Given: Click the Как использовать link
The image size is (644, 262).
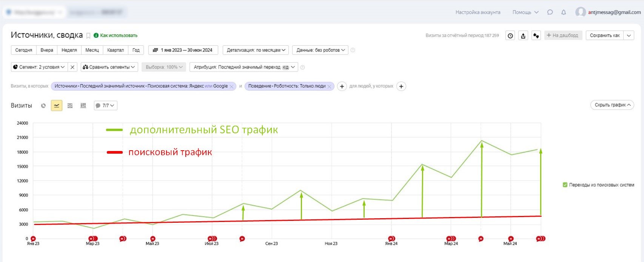Looking at the screenshot, I should point(119,35).
